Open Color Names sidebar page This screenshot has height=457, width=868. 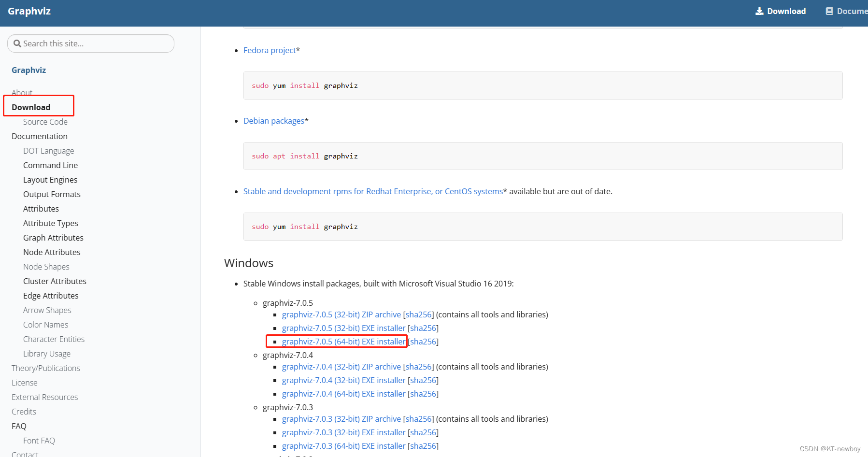46,325
